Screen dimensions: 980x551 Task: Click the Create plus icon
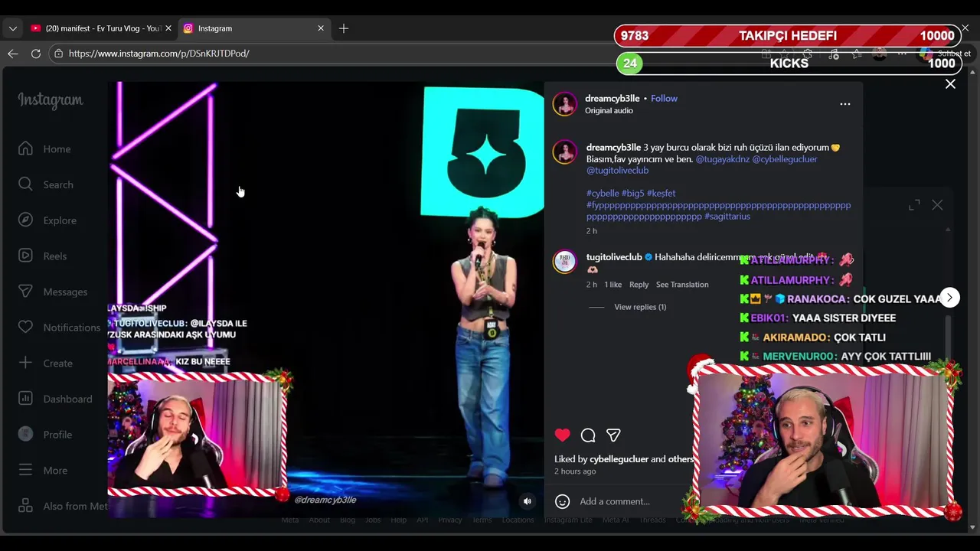(25, 363)
